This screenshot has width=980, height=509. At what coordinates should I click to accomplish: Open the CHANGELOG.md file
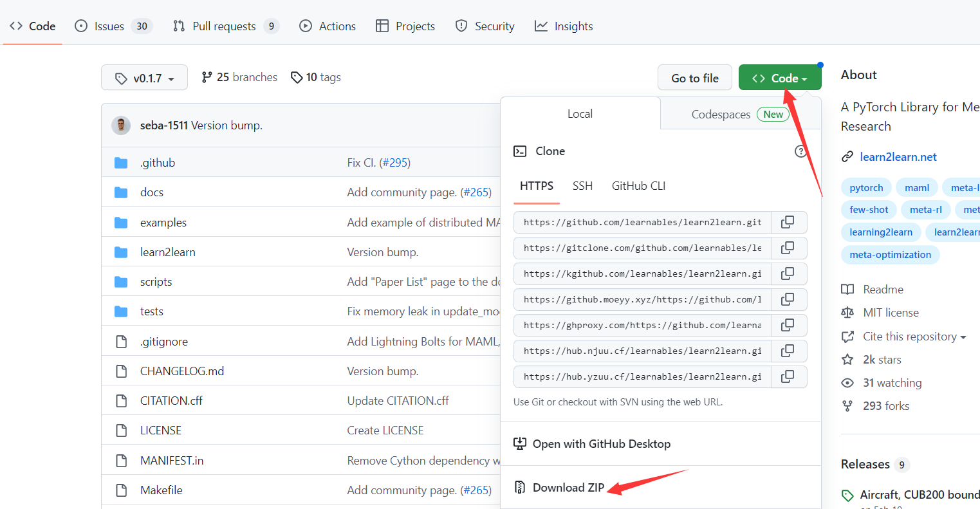pos(182,371)
